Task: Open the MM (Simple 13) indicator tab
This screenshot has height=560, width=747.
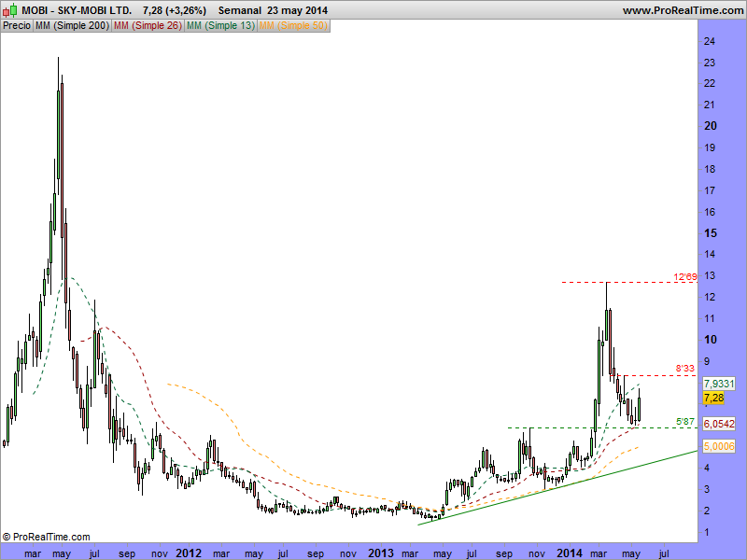Action: coord(220,26)
